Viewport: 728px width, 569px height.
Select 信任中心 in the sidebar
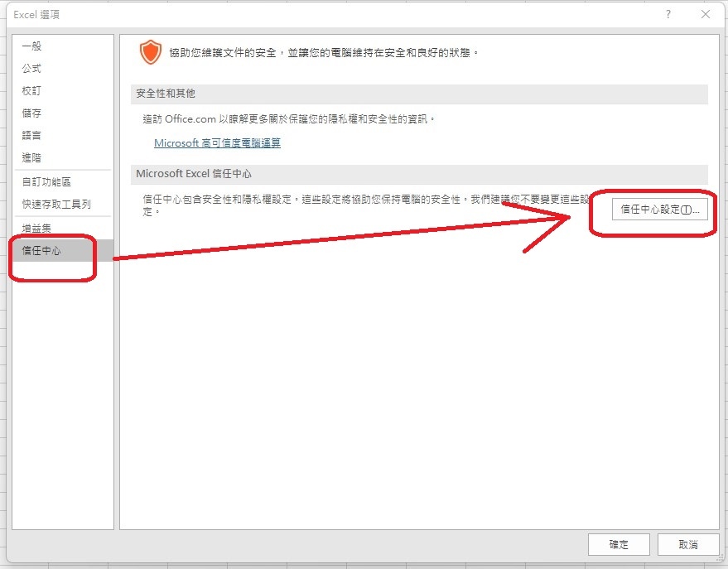63,250
